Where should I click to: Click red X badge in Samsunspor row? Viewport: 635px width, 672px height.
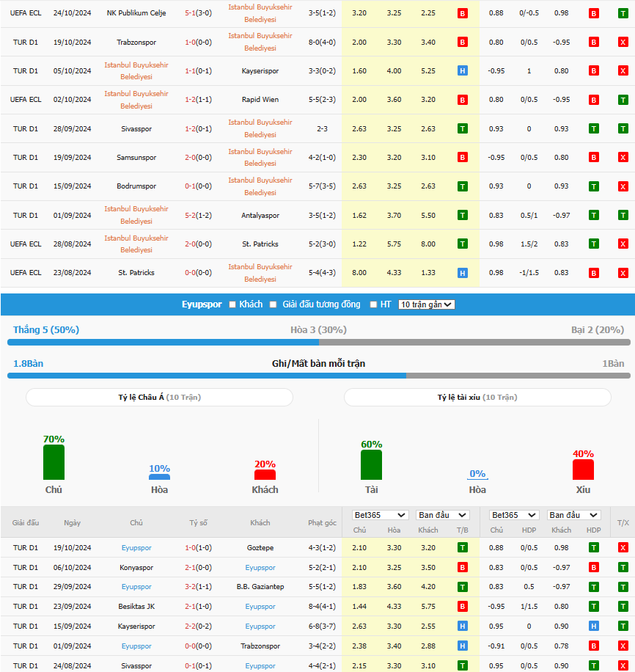[x=623, y=157]
